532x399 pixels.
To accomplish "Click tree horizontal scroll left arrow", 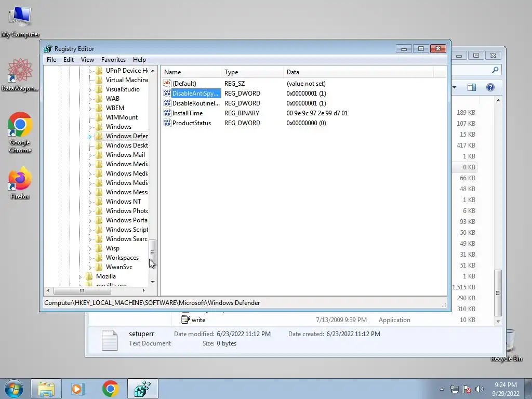I will 48,290.
